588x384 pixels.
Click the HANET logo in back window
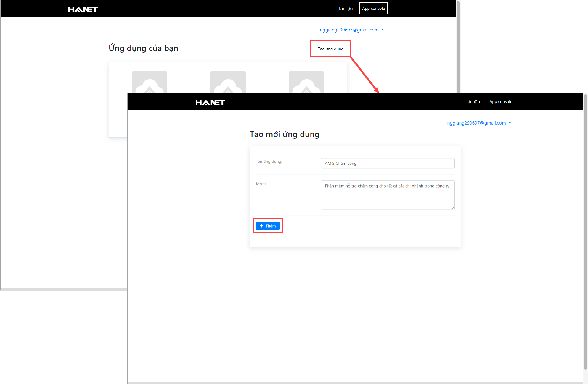click(x=83, y=9)
